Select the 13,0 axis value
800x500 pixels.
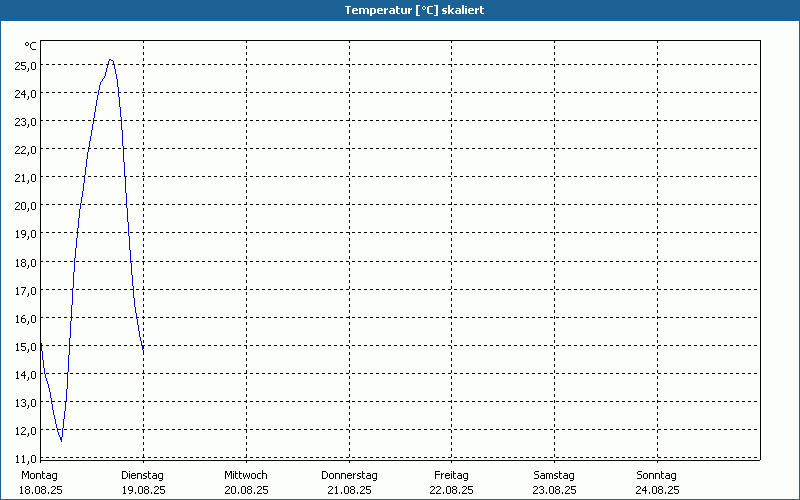point(26,403)
